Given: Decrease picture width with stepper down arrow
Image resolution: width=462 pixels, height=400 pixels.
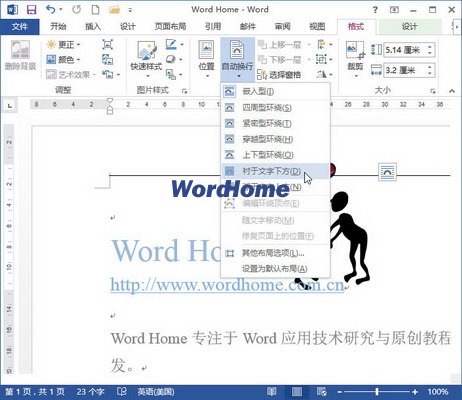Looking at the screenshot, I should tap(430, 73).
